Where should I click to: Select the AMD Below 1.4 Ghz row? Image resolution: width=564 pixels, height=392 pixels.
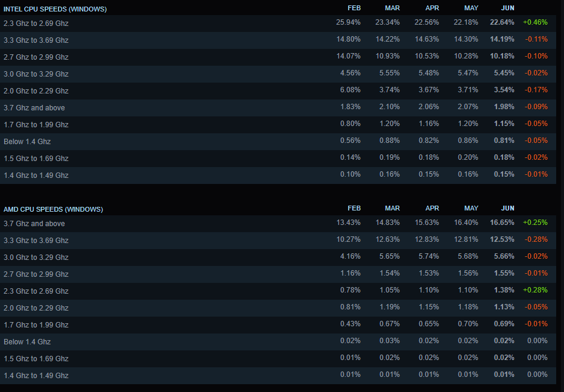coord(278,342)
